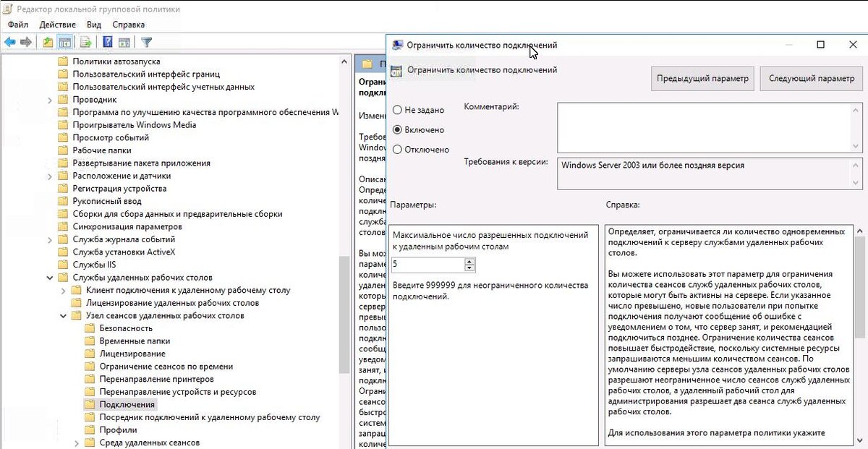Select Пользовательский интерфейс границ in tree
The width and height of the screenshot is (868, 449).
click(146, 74)
